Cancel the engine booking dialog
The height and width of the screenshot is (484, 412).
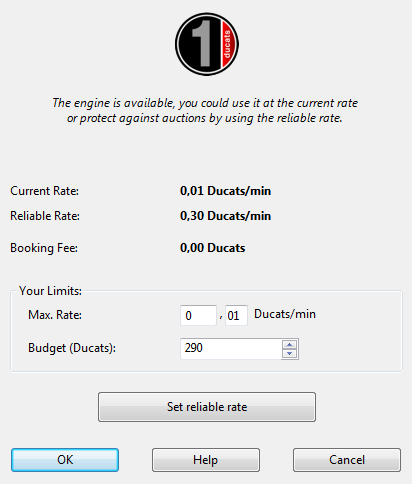tap(347, 460)
